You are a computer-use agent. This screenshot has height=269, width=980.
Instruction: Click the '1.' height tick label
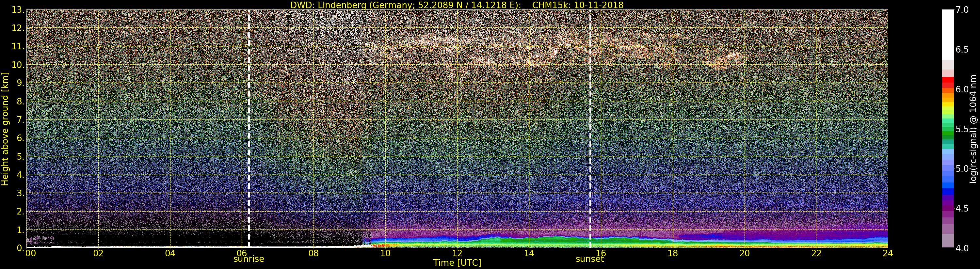20,230
